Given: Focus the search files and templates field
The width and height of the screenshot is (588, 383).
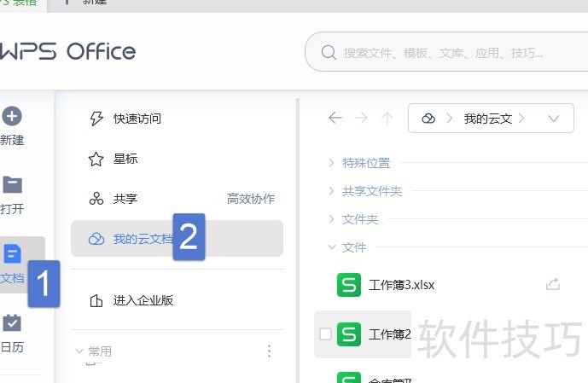Looking at the screenshot, I should 446,52.
